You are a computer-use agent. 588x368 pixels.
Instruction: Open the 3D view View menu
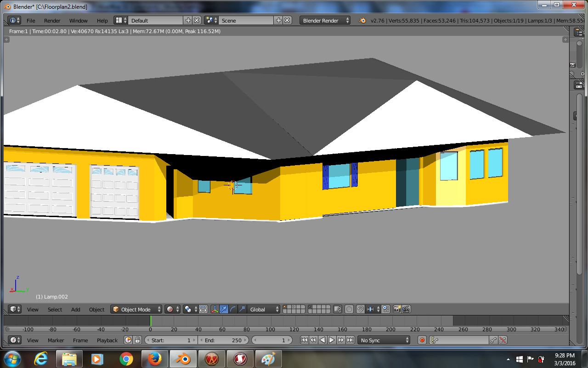(x=33, y=310)
